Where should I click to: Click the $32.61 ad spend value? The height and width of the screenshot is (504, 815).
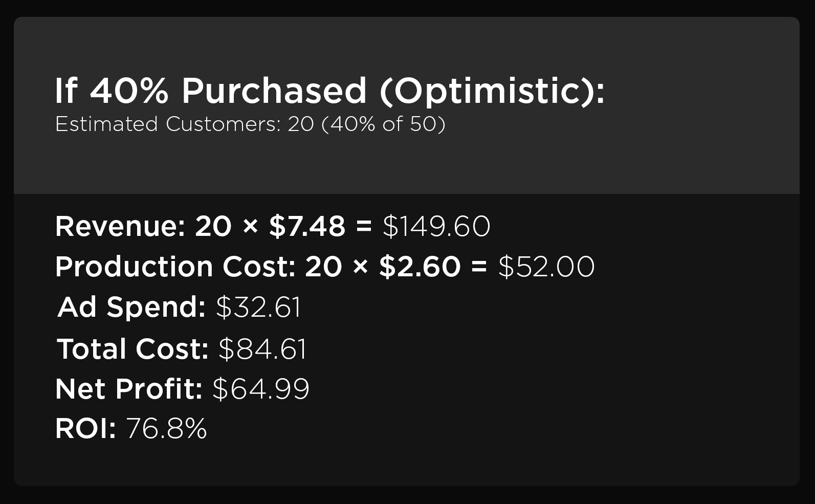[258, 307]
